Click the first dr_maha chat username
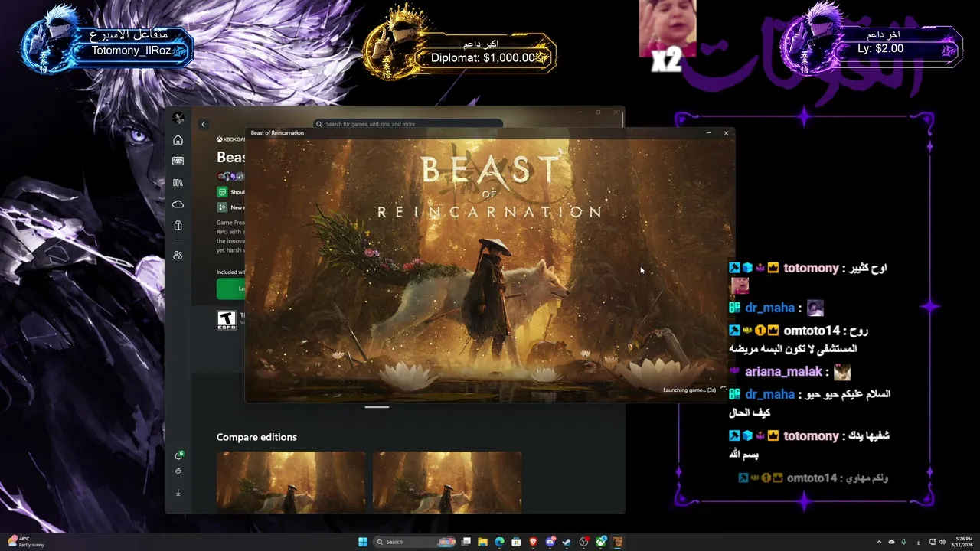Screen dimensions: 980x551 click(x=769, y=308)
